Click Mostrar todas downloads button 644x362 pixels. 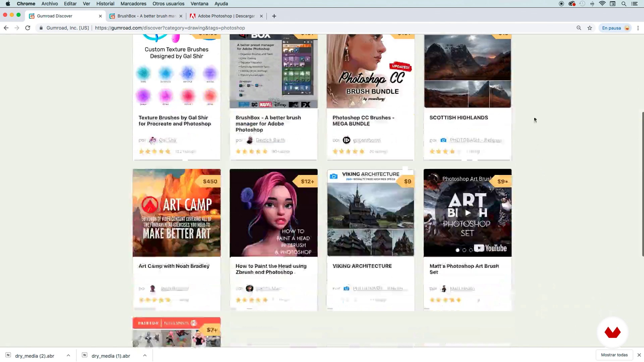(x=614, y=355)
